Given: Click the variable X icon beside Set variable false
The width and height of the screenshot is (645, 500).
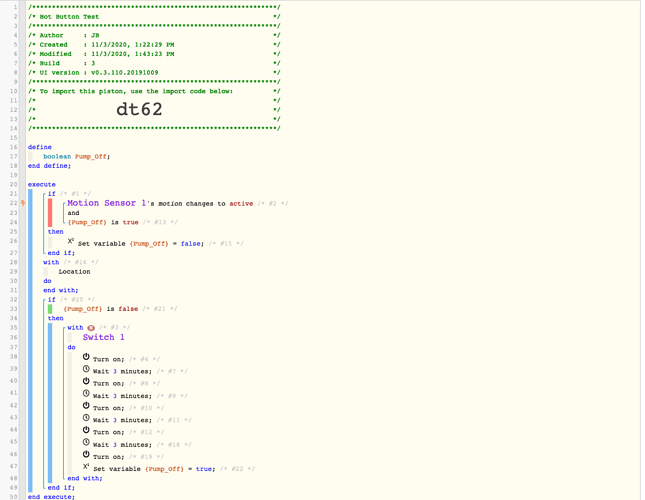Looking at the screenshot, I should (71, 241).
